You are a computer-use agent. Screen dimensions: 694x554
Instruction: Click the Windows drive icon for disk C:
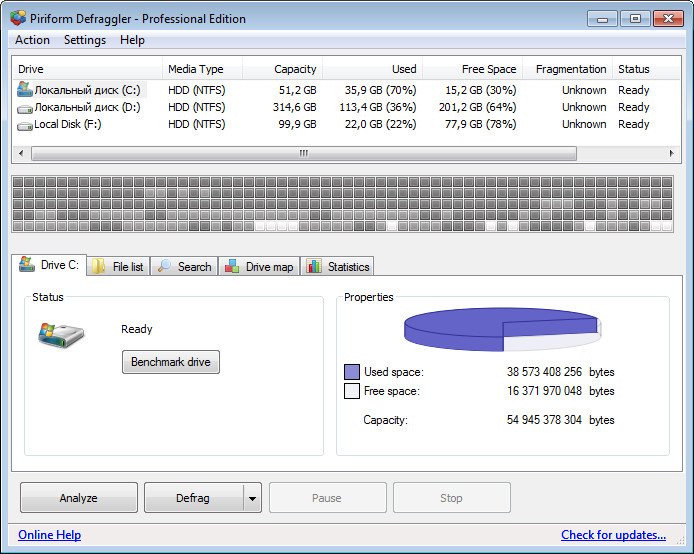[x=25, y=89]
